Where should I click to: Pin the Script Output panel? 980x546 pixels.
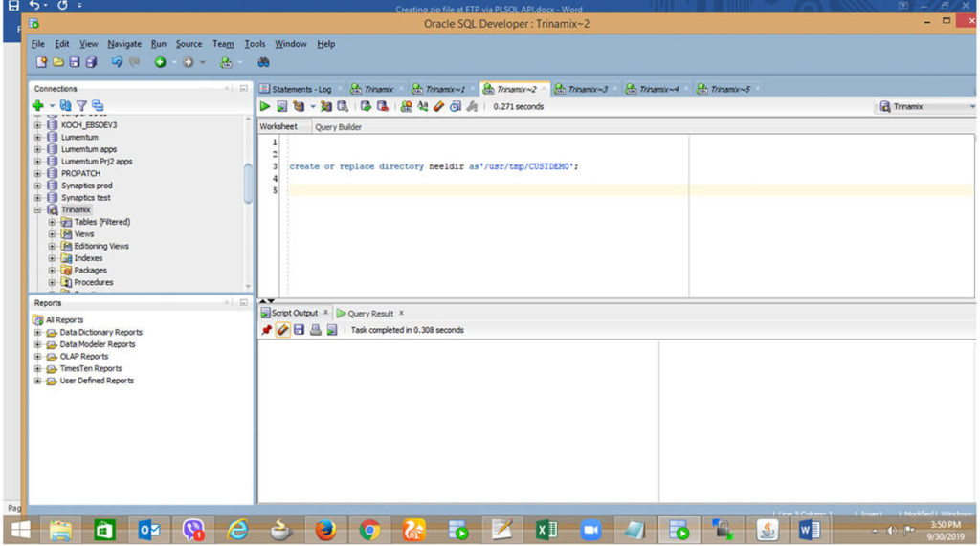pos(266,330)
